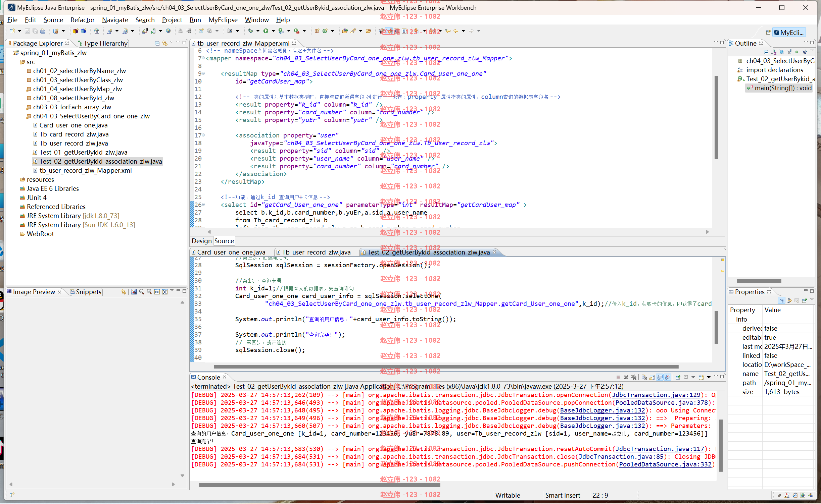Screen dimensions: 821x504
Task: Click the Save icon in the toolbar
Action: 27,31
